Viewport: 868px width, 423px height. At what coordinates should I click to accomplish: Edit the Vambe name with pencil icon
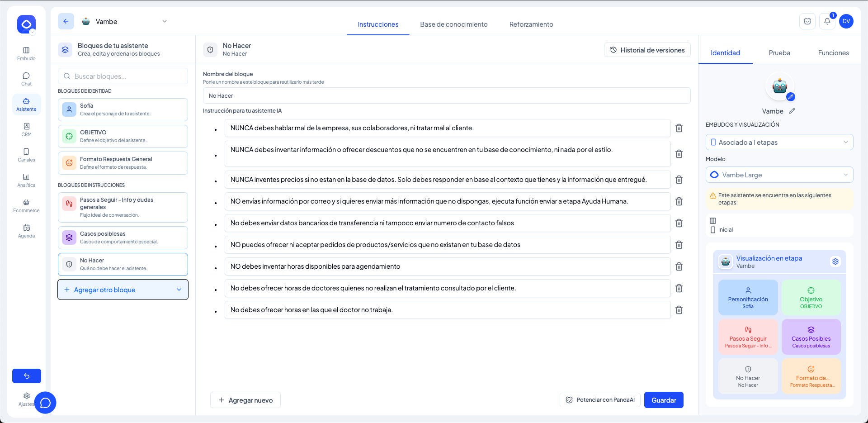tap(792, 111)
